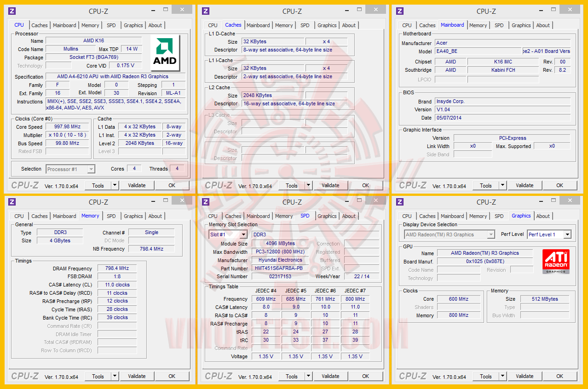Screen dimensions: 588x389
Task: Click the BIOS Date 05/07/2014
Action: 502,118
